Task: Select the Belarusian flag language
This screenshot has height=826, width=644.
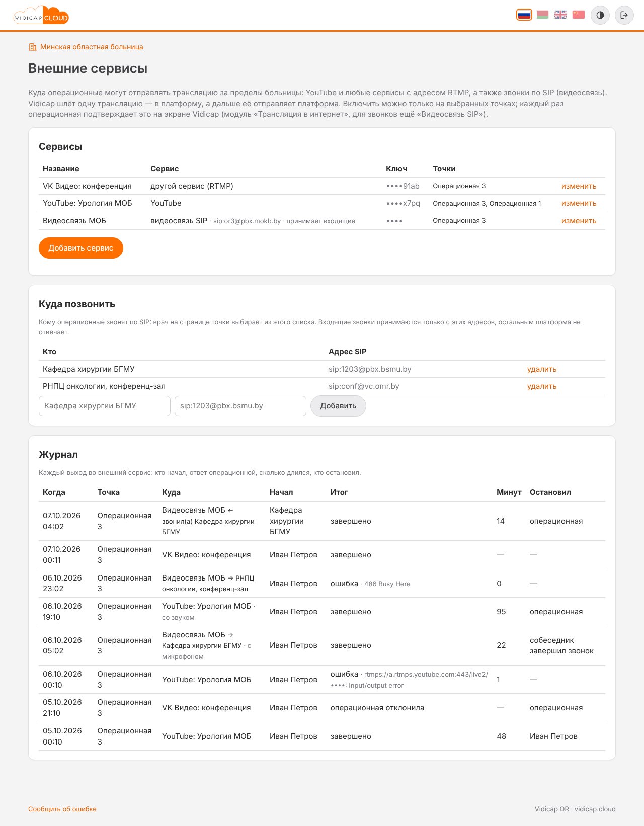Action: 542,15
